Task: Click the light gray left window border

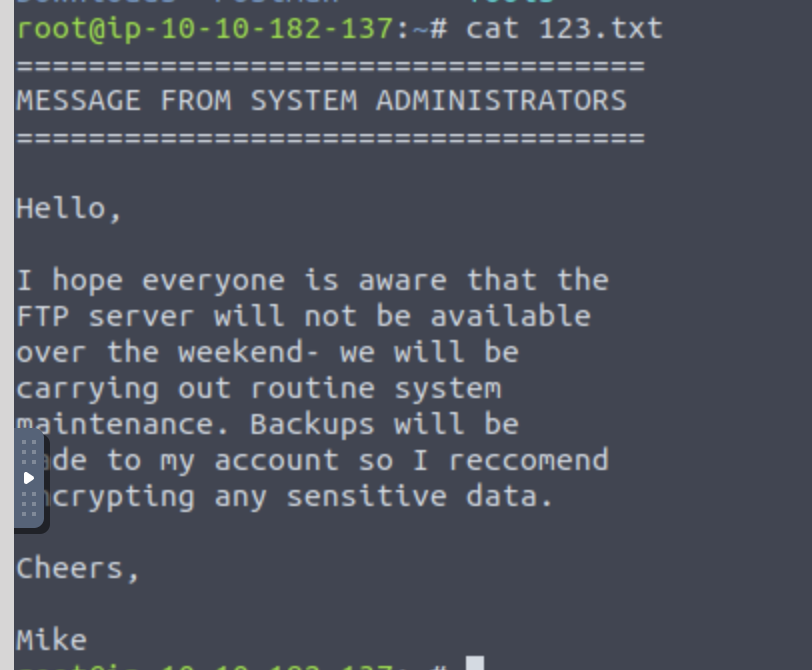Action: [6, 300]
